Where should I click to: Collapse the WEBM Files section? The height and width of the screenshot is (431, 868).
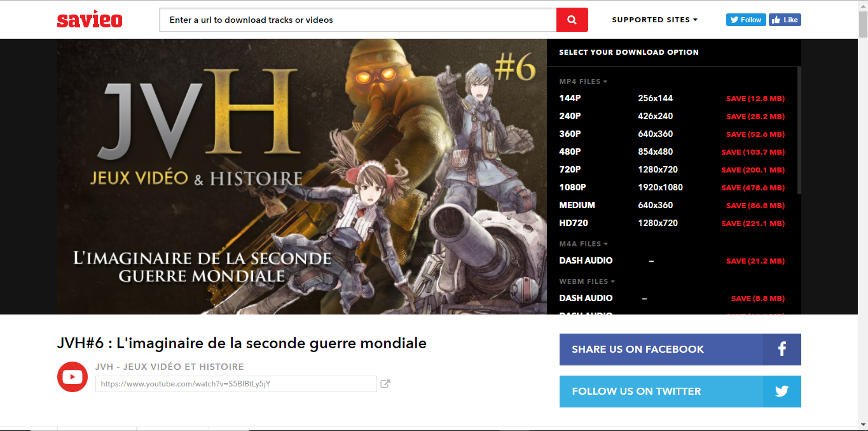587,281
